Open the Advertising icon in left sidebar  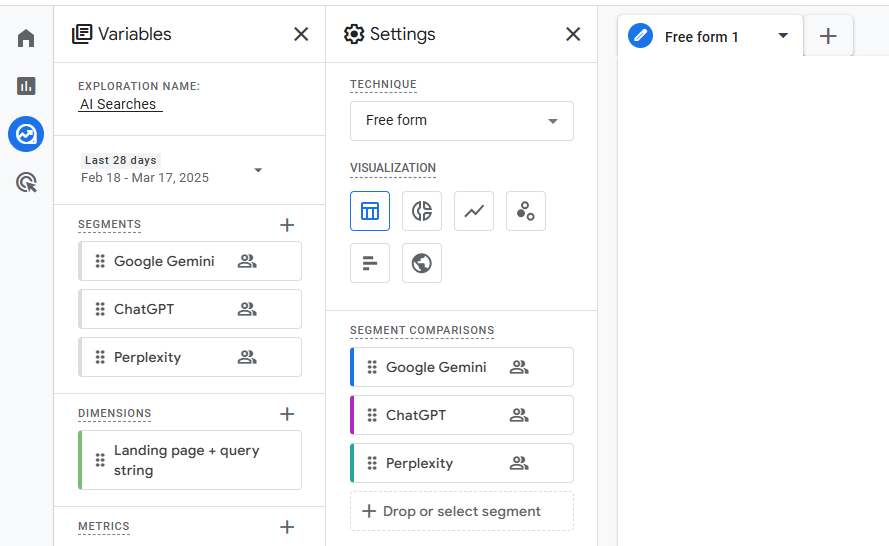[26, 182]
